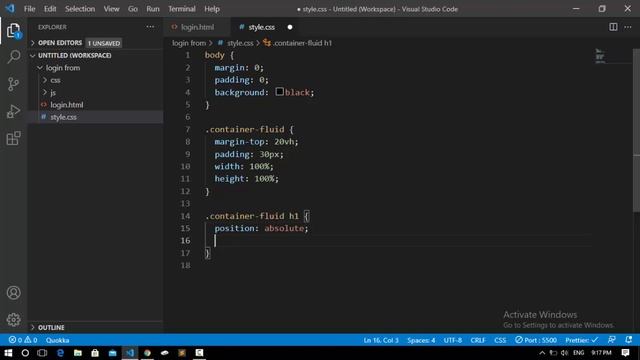Click the feedback icon in status bar
The width and height of the screenshot is (640, 360).
[611, 340]
